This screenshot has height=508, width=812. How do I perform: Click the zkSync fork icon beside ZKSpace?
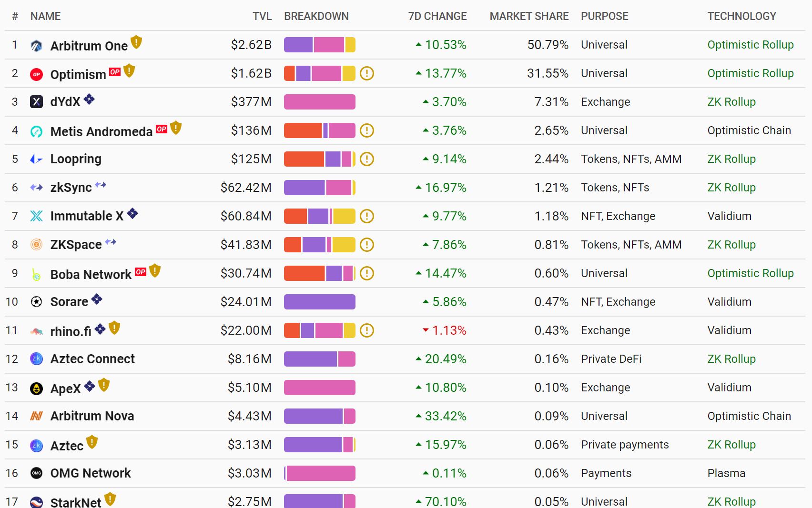[111, 242]
